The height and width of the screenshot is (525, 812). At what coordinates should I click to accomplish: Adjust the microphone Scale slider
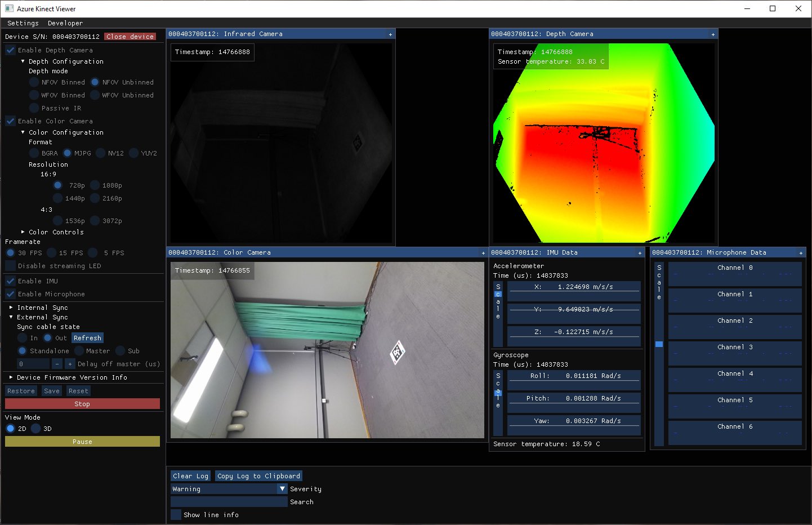[x=659, y=354]
